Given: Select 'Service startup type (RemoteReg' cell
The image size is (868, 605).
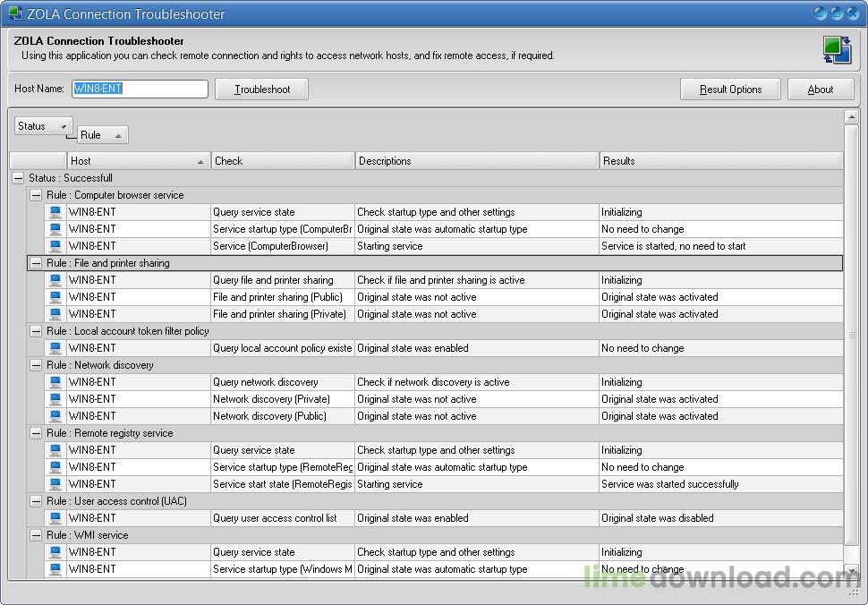Looking at the screenshot, I should click(x=282, y=467).
